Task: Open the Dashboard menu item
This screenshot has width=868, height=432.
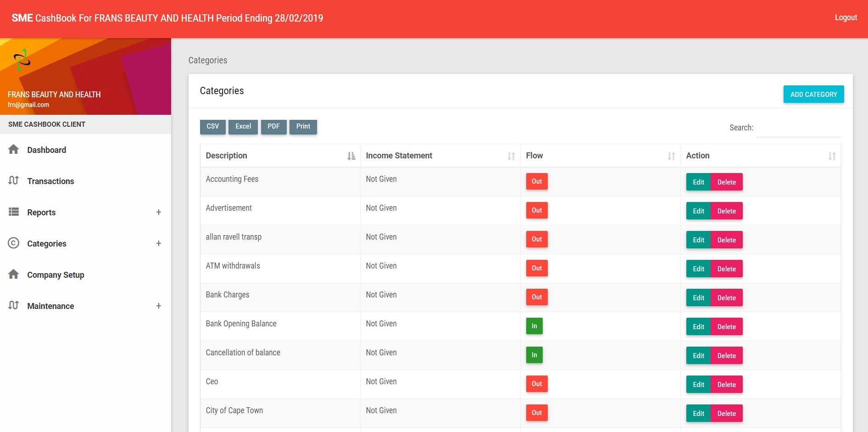Action: 85,150
